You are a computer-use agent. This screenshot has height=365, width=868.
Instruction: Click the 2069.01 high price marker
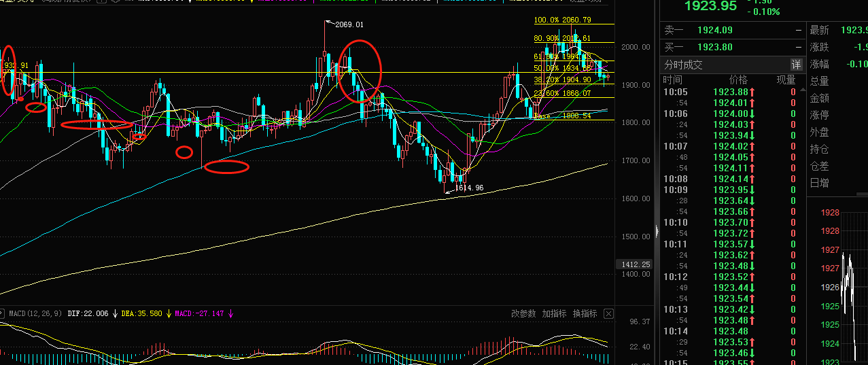click(349, 24)
